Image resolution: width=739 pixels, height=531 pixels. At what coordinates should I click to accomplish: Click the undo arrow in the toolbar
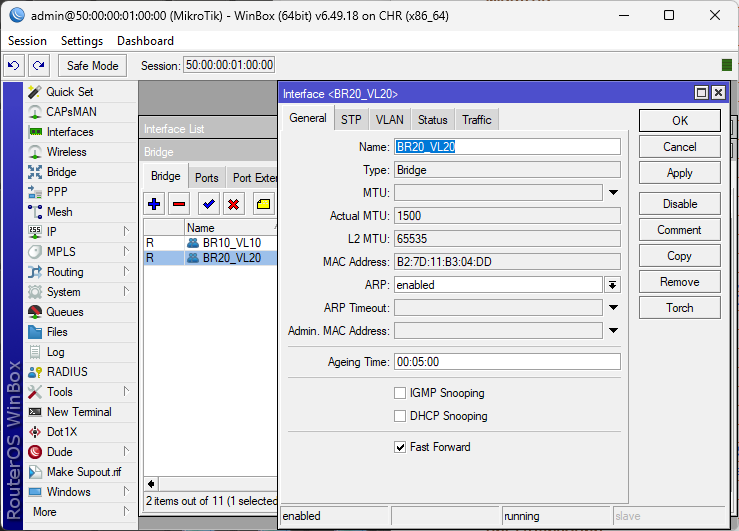[x=14, y=65]
